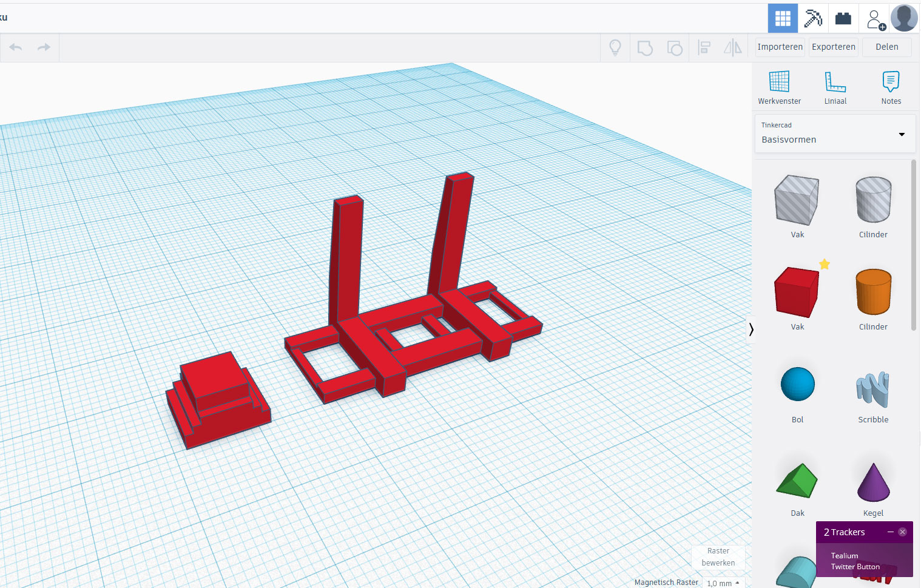921x588 pixels.
Task: Click the invite collaborator person icon
Action: point(875,18)
